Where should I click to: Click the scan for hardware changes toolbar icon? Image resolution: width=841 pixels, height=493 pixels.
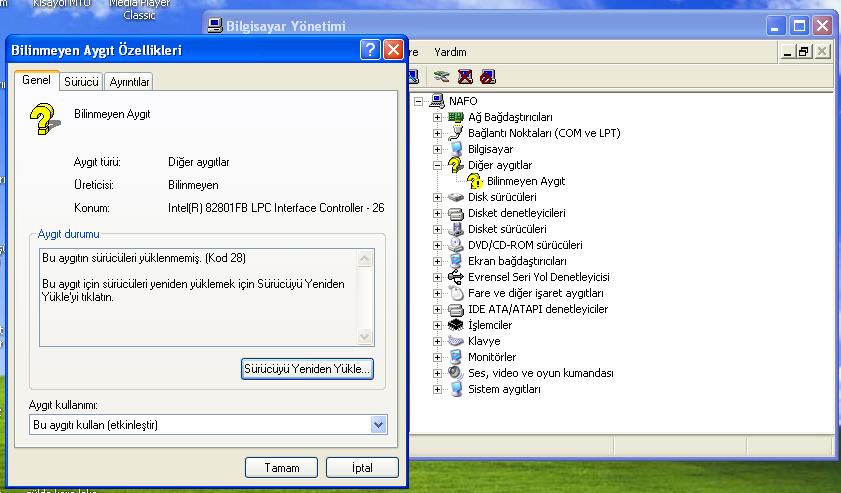click(442, 76)
